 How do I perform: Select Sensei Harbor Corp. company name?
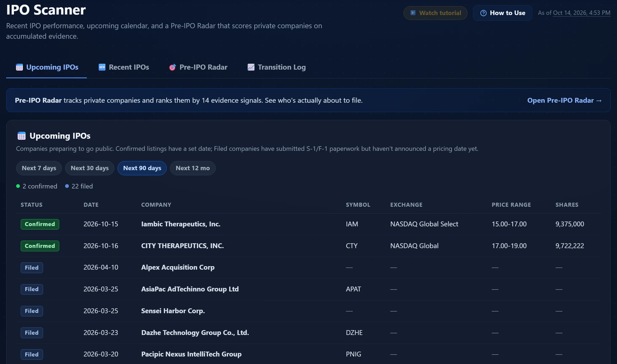coord(173,311)
